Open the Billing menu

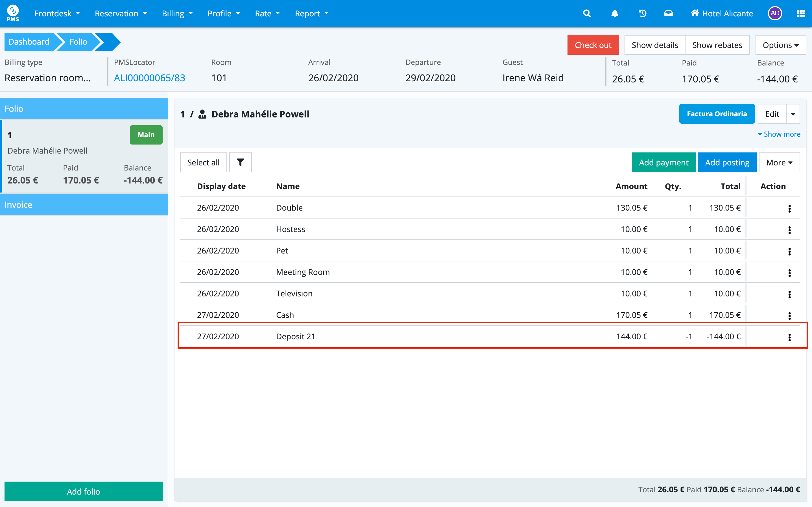tap(177, 14)
